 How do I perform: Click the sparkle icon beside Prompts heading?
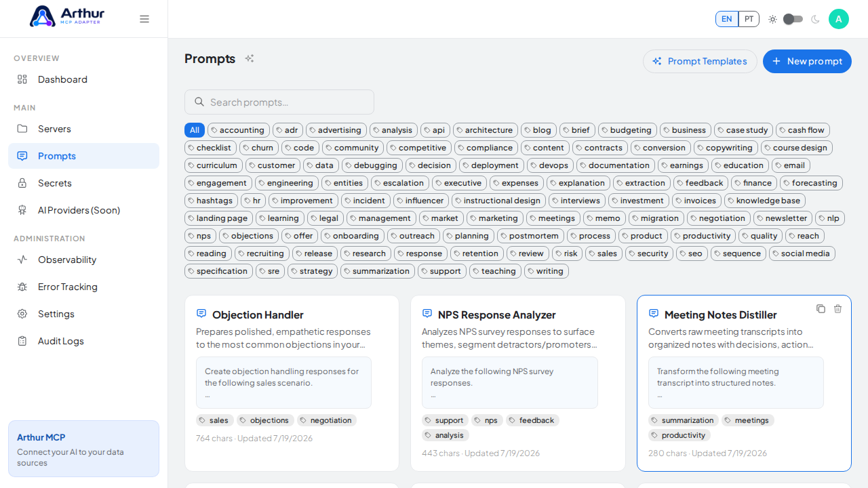[x=250, y=58]
